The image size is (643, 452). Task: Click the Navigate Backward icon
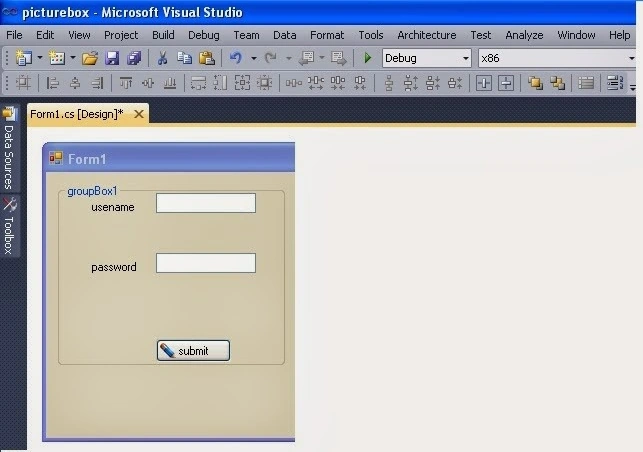(x=306, y=58)
